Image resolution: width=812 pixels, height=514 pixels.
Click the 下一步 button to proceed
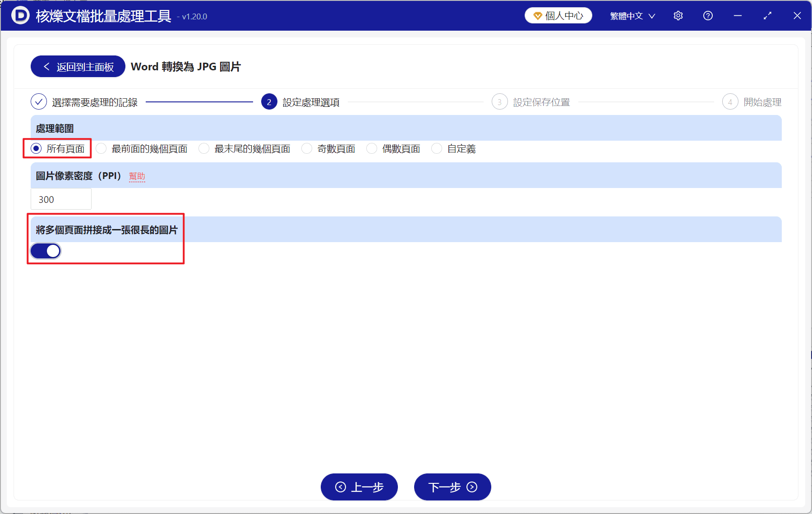click(x=452, y=487)
